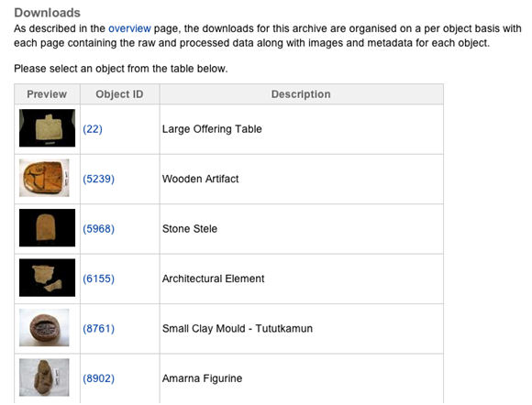Click the Small Clay Mould preview thumbnail

[x=44, y=327]
